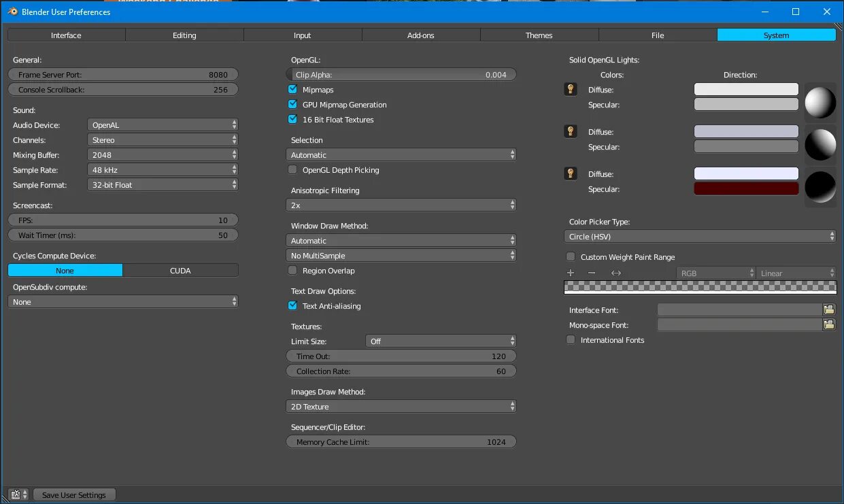Click the weight paint color ramp bar
Viewport: 844px width, 504px height.
point(700,287)
